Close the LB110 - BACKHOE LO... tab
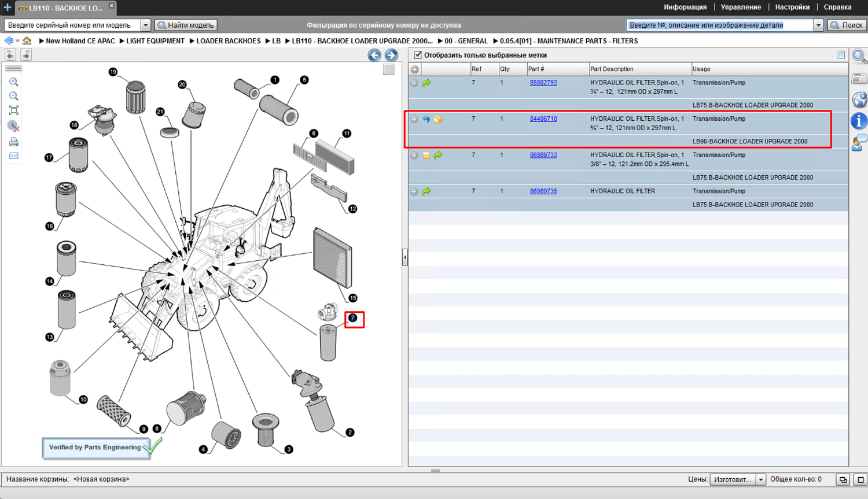 (x=112, y=6)
